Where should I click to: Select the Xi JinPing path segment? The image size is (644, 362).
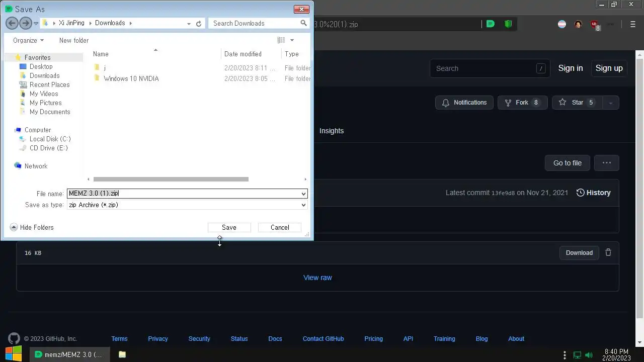pos(71,23)
